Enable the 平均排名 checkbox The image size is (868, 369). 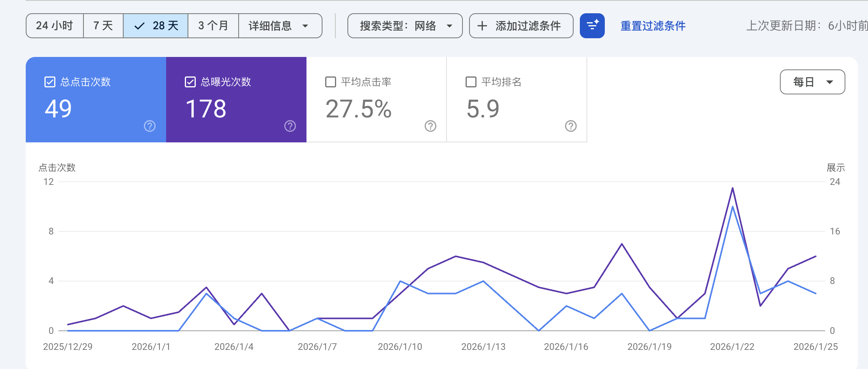point(471,82)
